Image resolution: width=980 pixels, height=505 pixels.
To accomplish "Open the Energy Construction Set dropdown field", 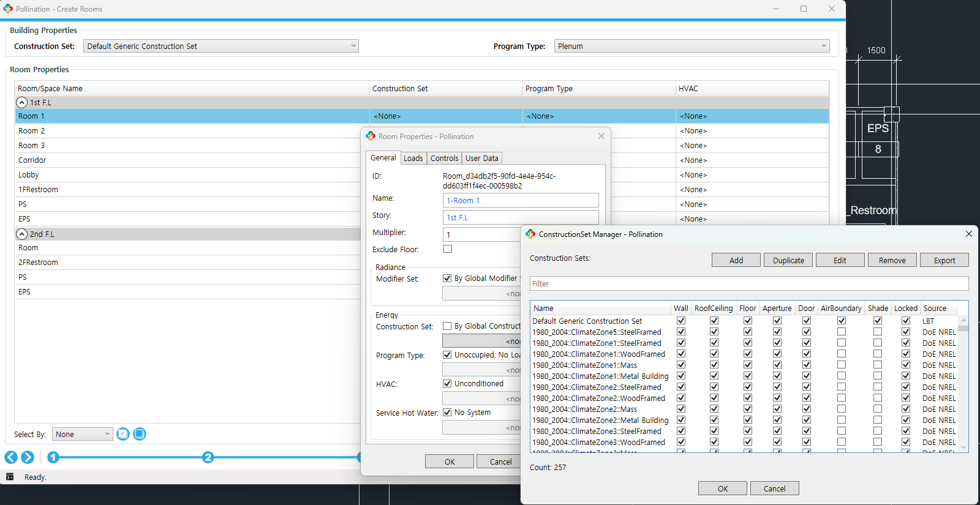I will tap(481, 341).
